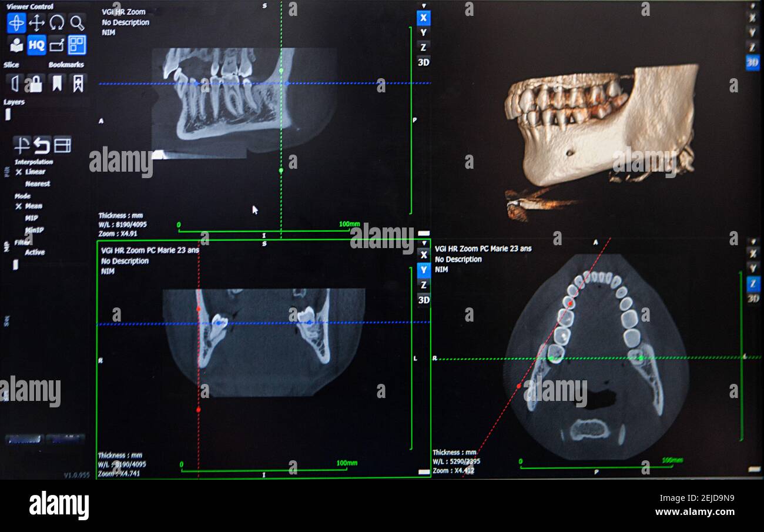The width and height of the screenshot is (764, 532).
Task: Expand top-left viewport axis dropdown arrow
Action: tap(423, 6)
